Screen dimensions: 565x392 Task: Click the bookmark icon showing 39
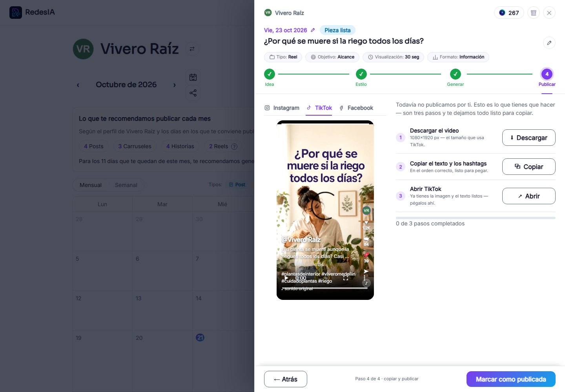(366, 255)
